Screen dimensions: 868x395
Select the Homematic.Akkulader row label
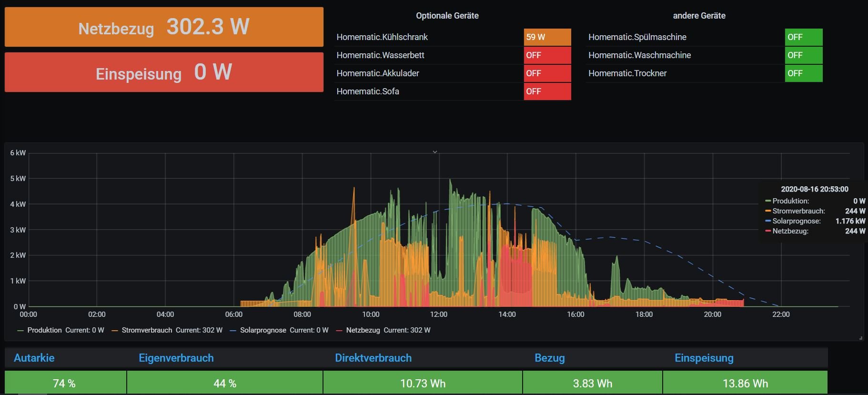tap(378, 73)
